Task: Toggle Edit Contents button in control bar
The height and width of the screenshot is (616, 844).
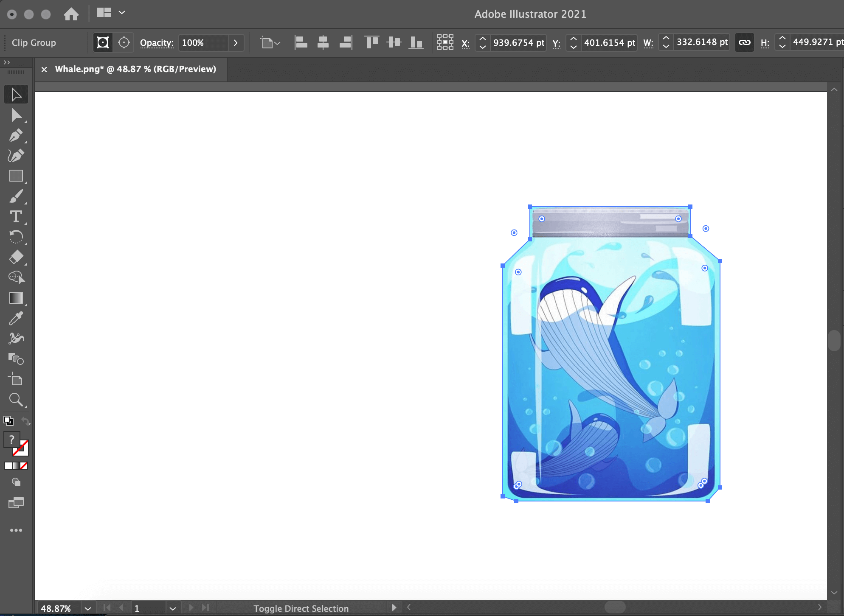Action: point(124,42)
